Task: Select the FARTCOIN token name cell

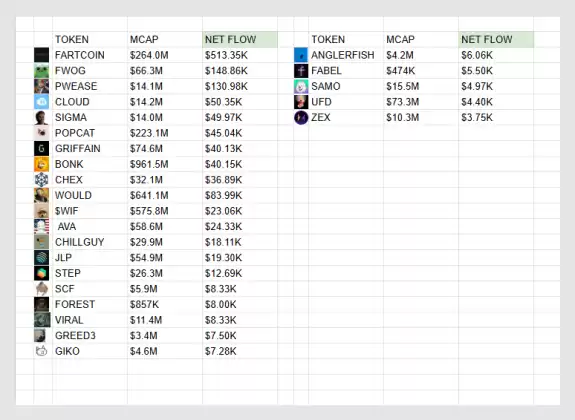Action: pyautogui.click(x=90, y=55)
